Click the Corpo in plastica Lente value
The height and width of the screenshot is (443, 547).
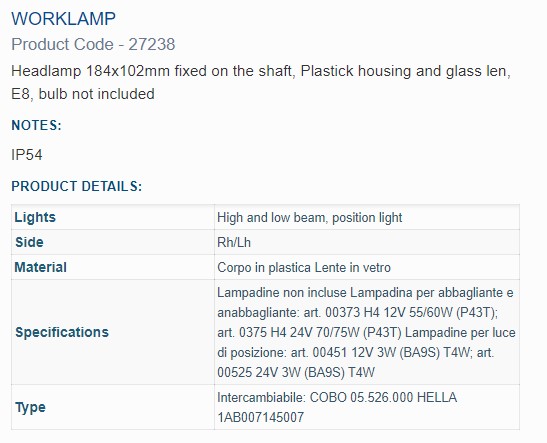tap(304, 268)
